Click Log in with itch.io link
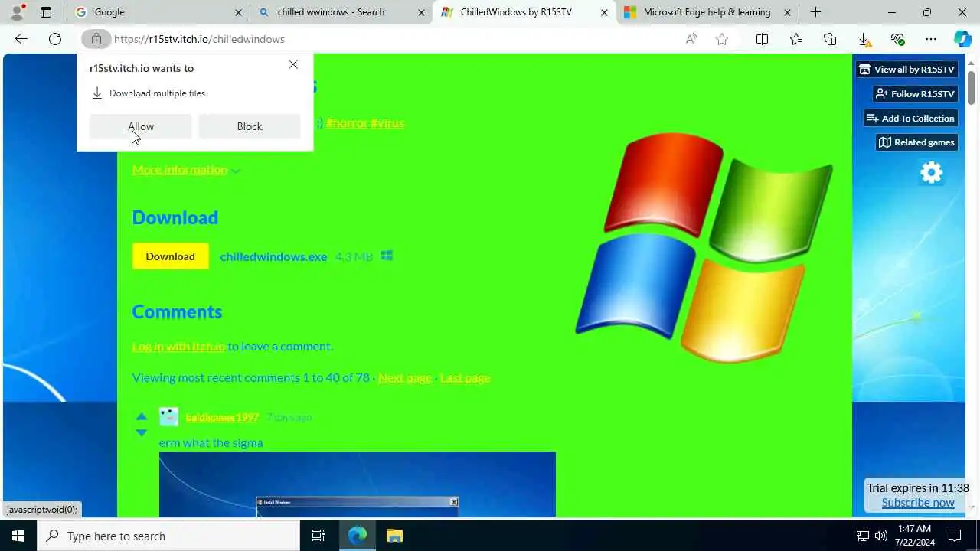 [x=178, y=346]
